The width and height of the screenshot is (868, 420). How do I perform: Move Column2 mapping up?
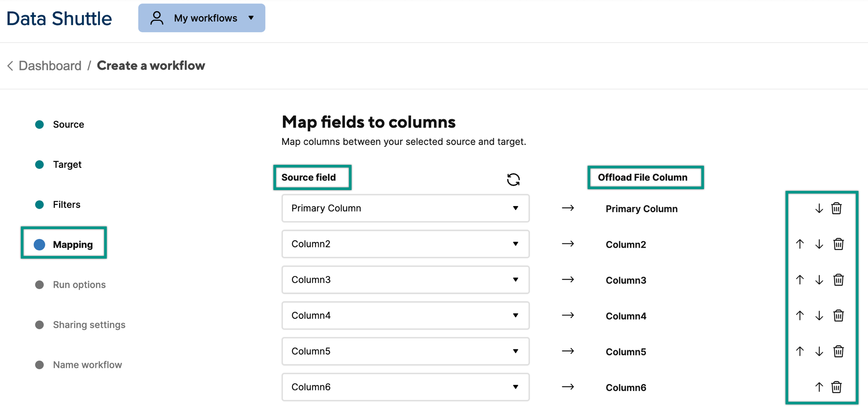pyautogui.click(x=800, y=244)
